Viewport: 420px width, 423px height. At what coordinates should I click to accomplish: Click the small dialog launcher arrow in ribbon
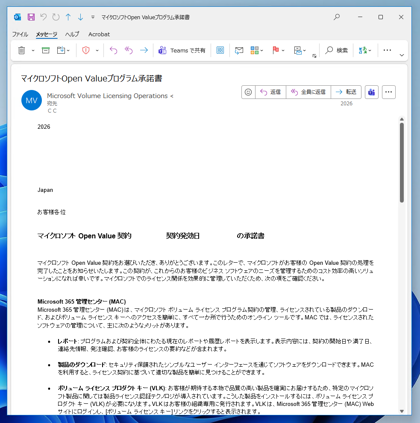314,56
